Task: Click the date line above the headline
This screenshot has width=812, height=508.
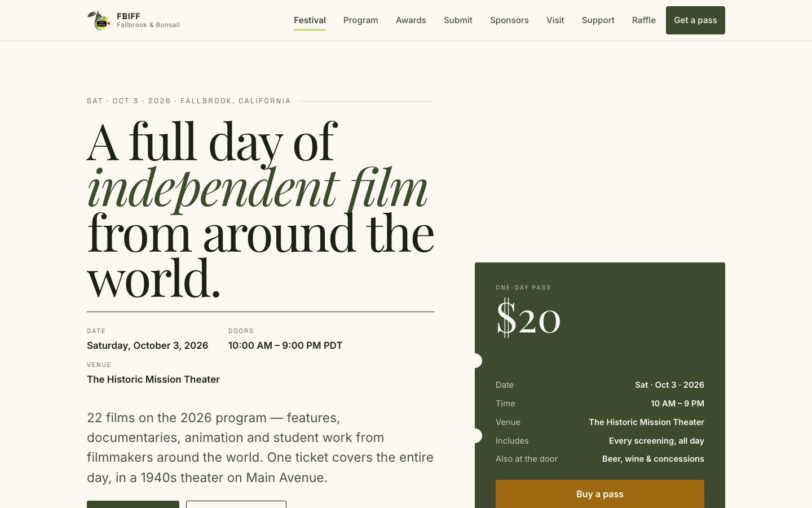Action: pos(189,101)
